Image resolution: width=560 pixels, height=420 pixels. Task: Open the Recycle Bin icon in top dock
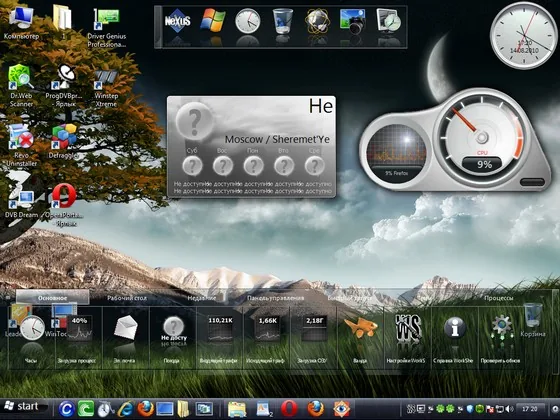pos(282,21)
